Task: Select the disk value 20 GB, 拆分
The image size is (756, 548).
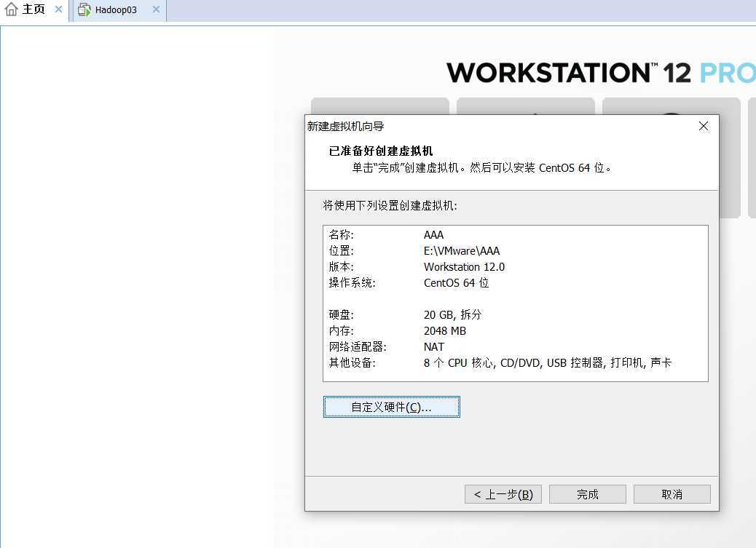Action: click(x=453, y=314)
